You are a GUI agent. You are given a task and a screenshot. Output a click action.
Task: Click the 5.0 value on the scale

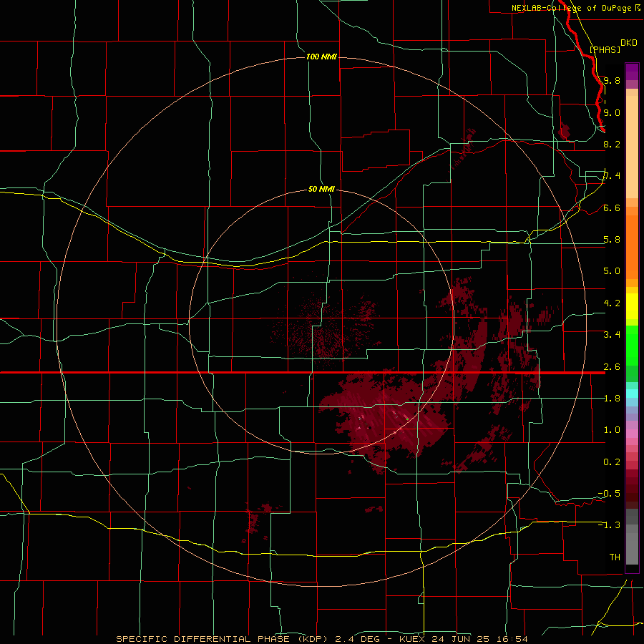(612, 271)
